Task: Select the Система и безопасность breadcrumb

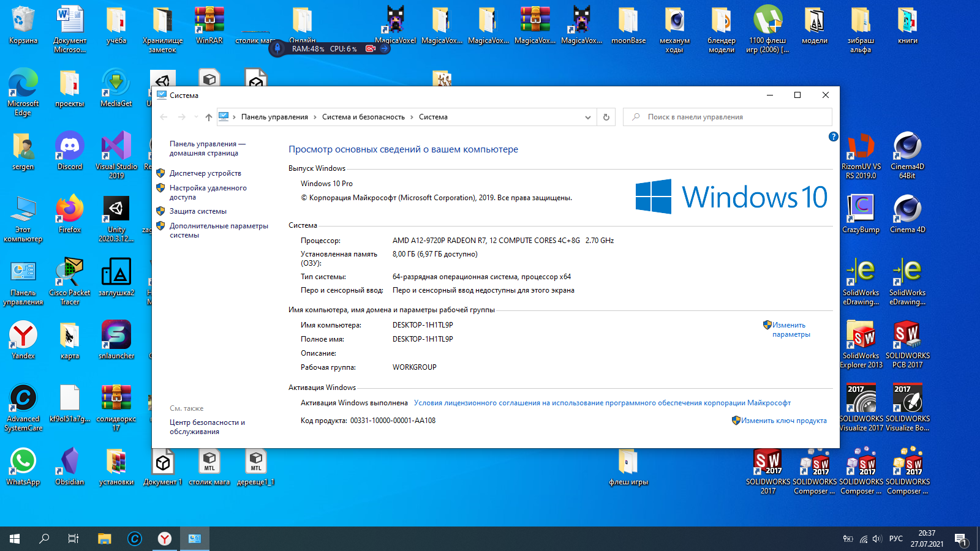Action: (x=363, y=117)
